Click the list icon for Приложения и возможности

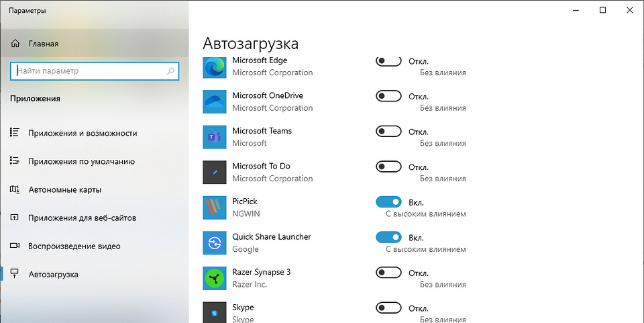click(14, 132)
